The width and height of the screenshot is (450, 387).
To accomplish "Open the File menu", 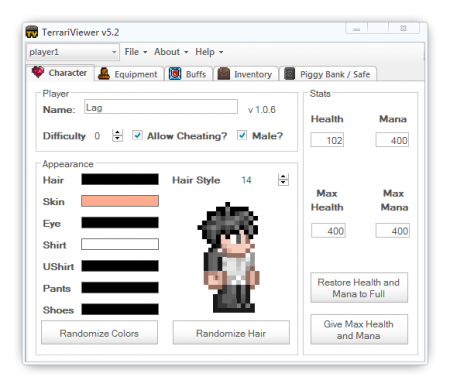I will pyautogui.click(x=136, y=52).
